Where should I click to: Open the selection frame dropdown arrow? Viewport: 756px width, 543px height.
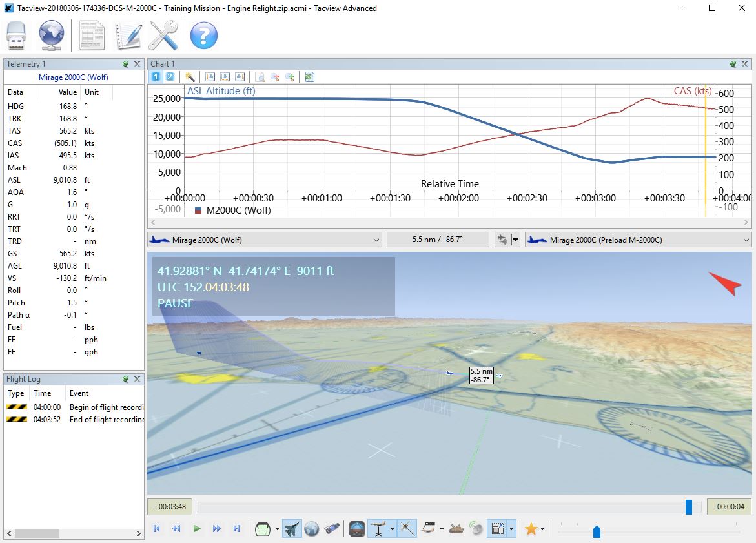point(511,529)
